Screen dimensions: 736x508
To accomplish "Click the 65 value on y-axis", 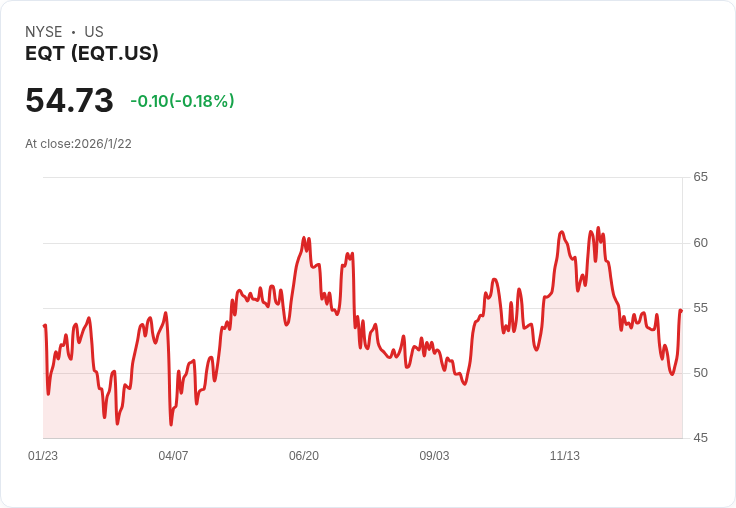I will pos(700,177).
